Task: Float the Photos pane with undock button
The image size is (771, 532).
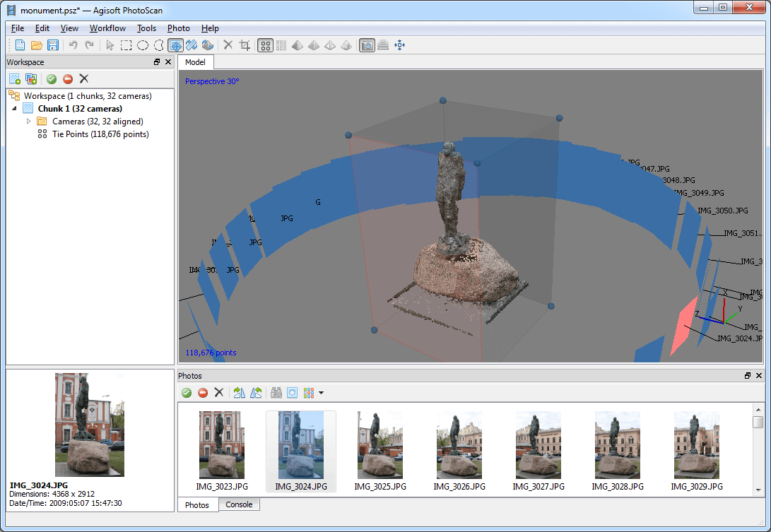Action: [748, 376]
